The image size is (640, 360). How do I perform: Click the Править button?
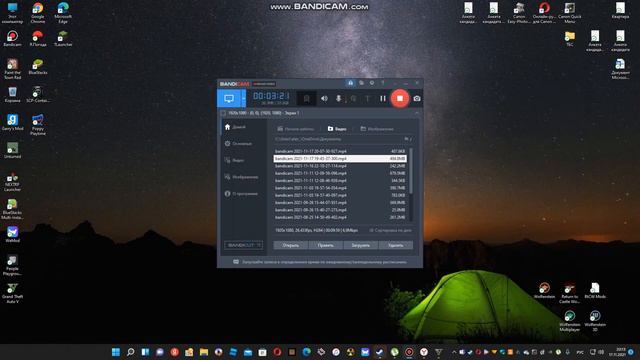pos(325,245)
